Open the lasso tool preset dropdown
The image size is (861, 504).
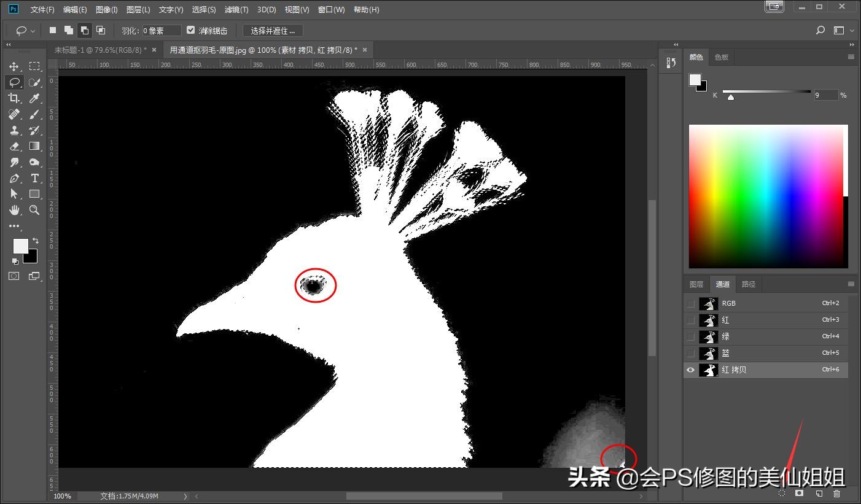pos(26,30)
